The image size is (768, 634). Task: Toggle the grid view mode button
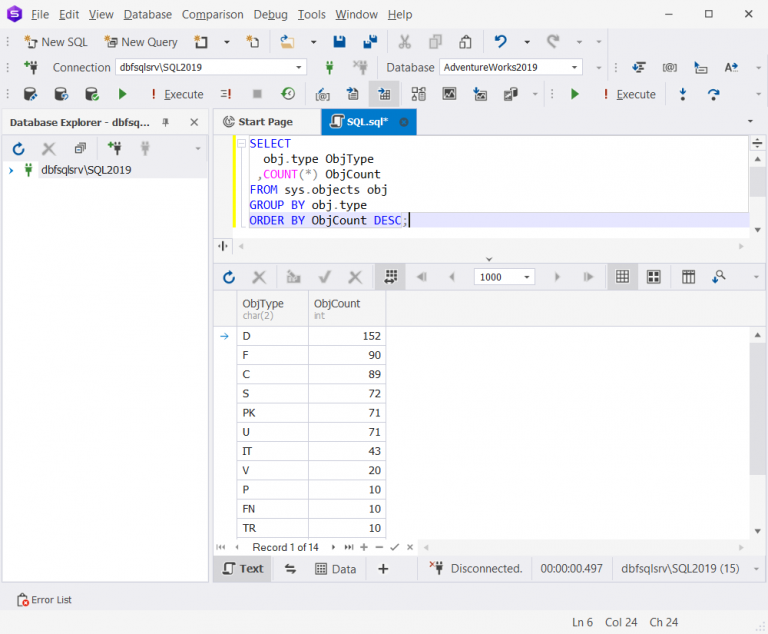(623, 277)
